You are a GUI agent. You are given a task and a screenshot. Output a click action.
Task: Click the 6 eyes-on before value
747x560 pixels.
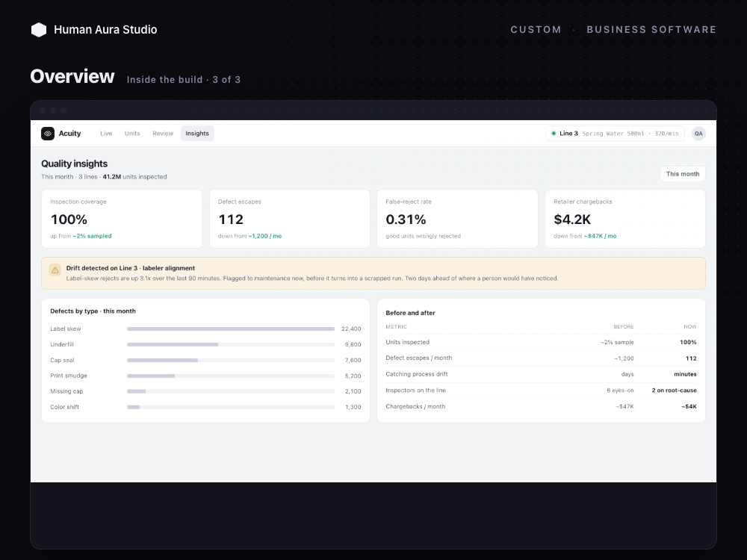click(x=620, y=391)
